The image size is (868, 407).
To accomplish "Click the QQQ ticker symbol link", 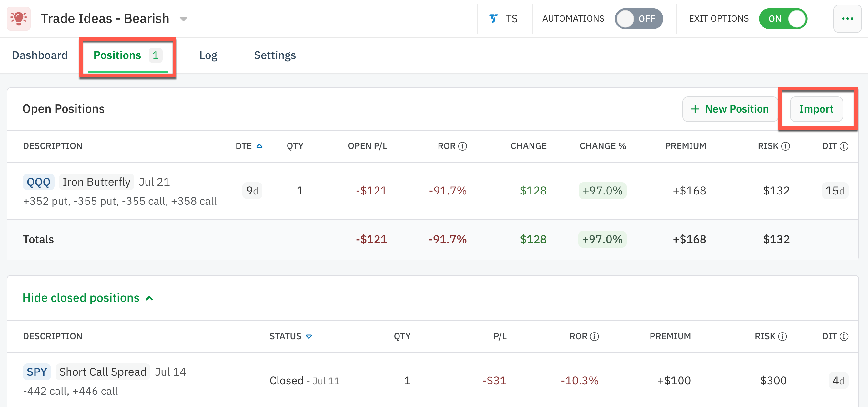I will (x=38, y=182).
